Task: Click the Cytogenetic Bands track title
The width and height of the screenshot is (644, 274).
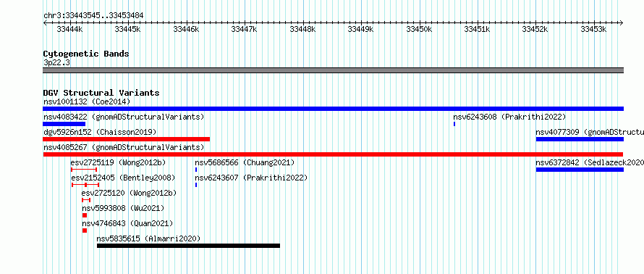Action: 86,54
